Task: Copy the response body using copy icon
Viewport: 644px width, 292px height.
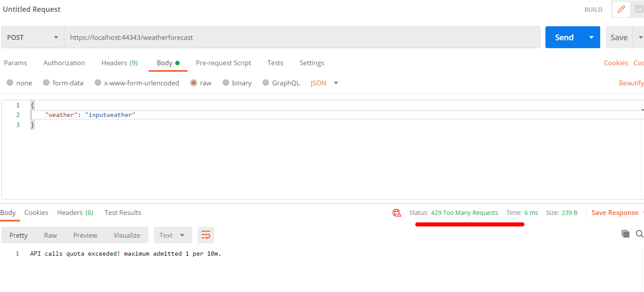Action: coord(626,234)
